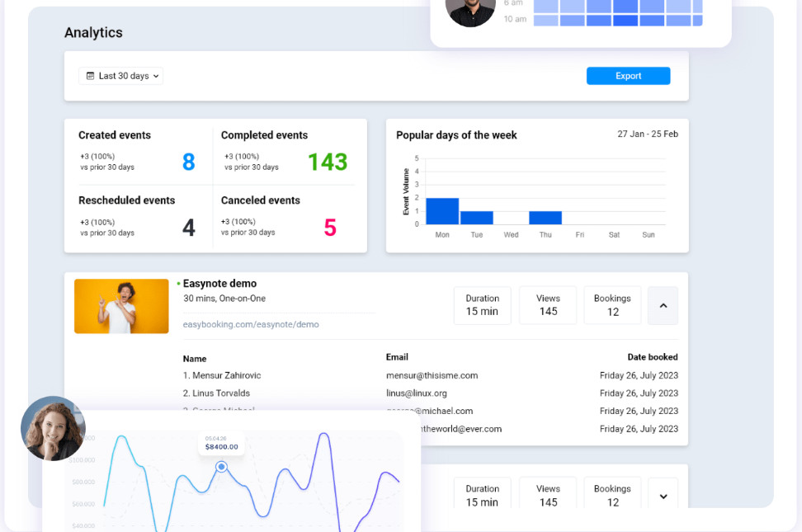
Task: Click the woman's circular avatar photo
Action: pos(53,428)
